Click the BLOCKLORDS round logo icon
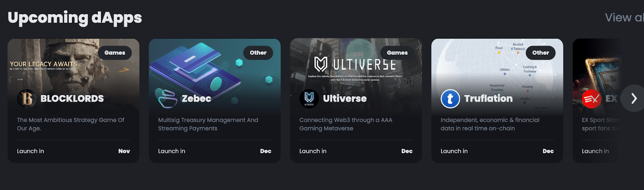644x190 pixels. [x=27, y=99]
